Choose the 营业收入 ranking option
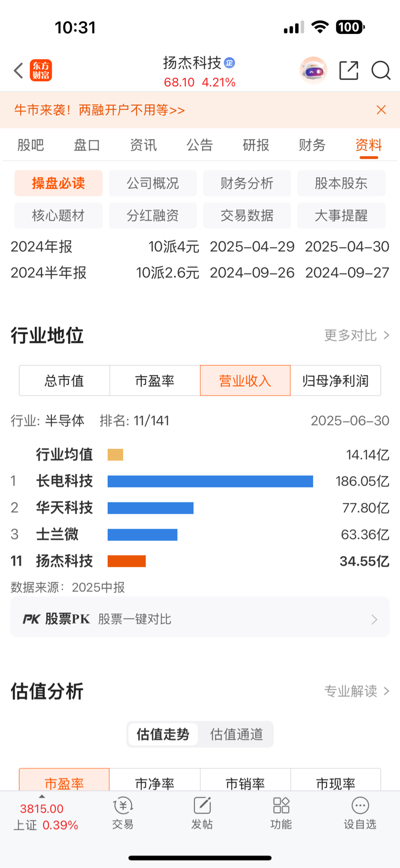Viewport: 400px width, 868px height. pyautogui.click(x=245, y=381)
